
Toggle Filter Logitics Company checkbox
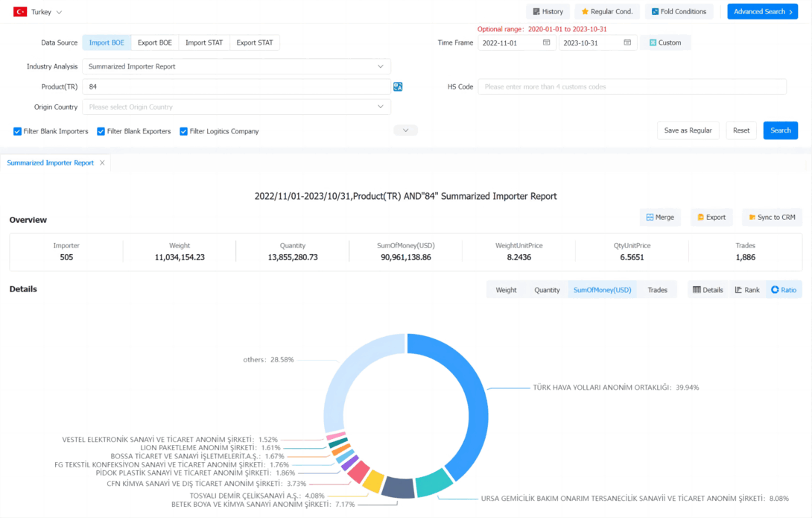[183, 132]
